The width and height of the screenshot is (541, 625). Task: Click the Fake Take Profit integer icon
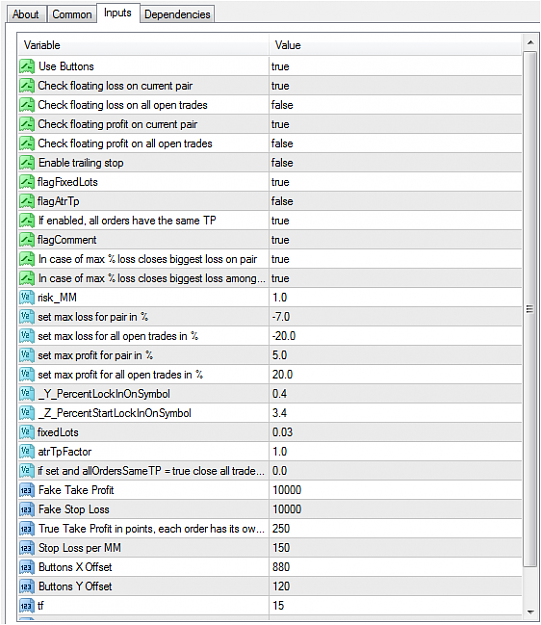[27, 490]
